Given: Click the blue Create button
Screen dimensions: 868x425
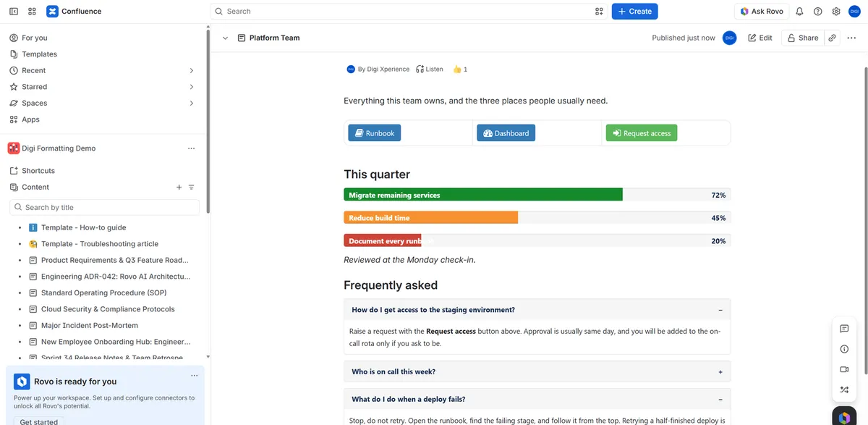Looking at the screenshot, I should [x=634, y=12].
